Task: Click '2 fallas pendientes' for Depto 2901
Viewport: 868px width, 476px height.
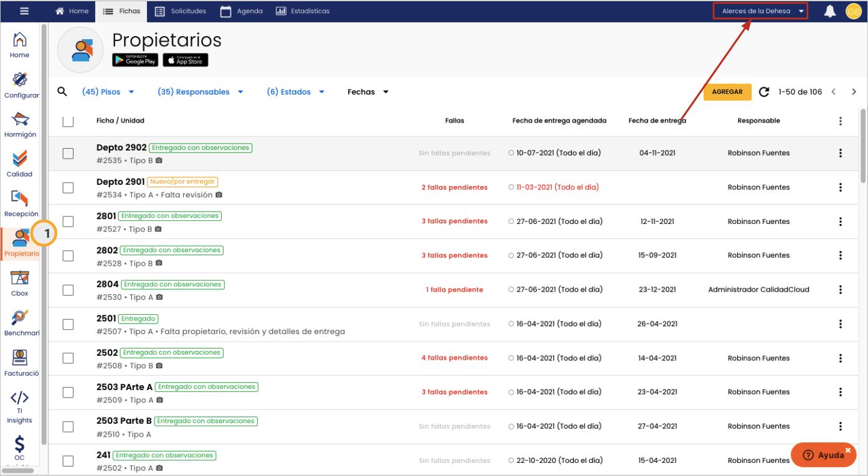Action: [x=455, y=187]
